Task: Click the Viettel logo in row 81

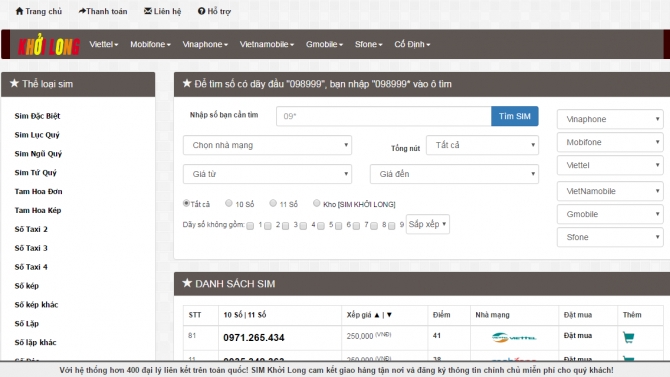Action: click(x=514, y=337)
